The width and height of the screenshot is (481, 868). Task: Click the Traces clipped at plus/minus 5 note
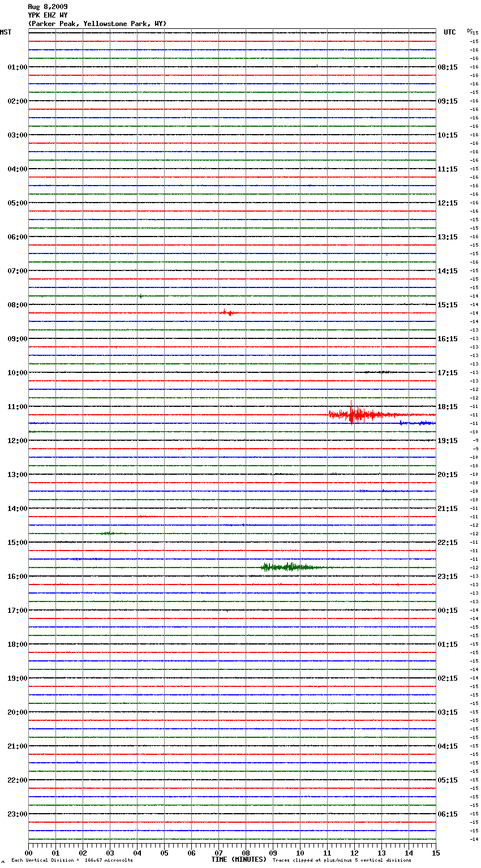click(x=342, y=861)
